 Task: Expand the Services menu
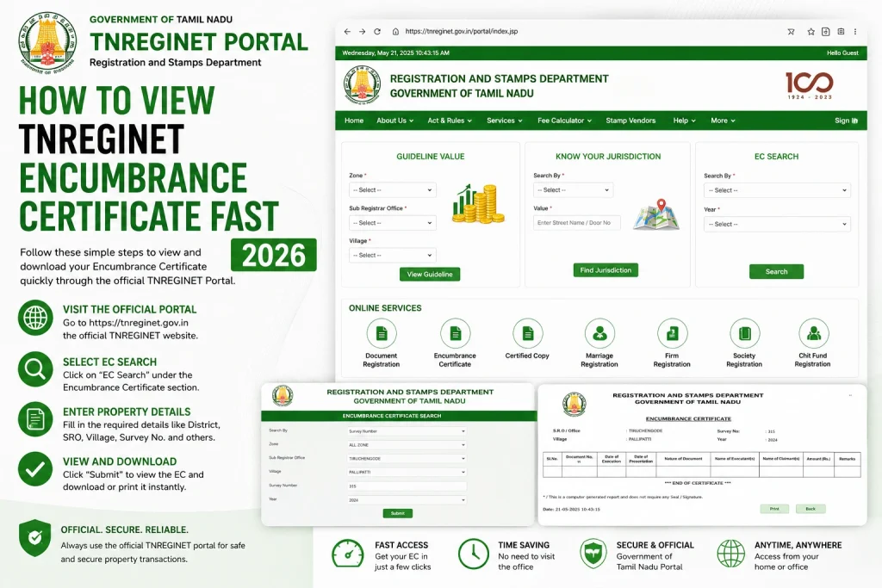click(x=505, y=121)
